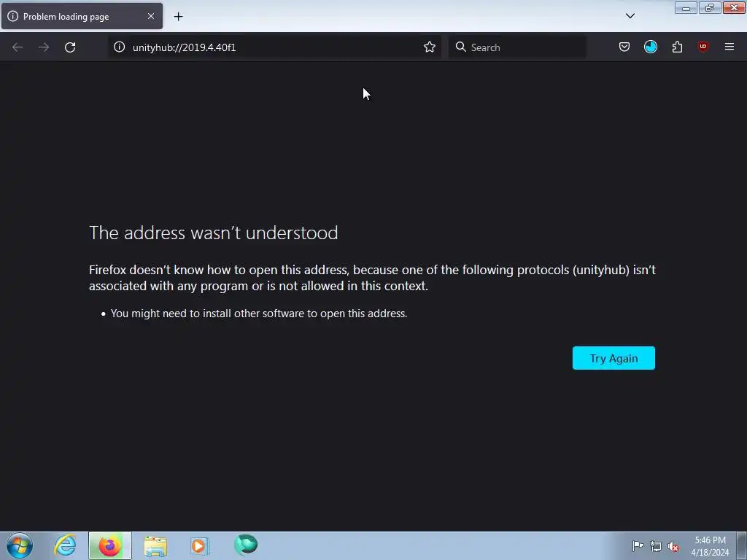The height and width of the screenshot is (560, 747).
Task: Select the Problem loading page tab
Action: (82, 16)
